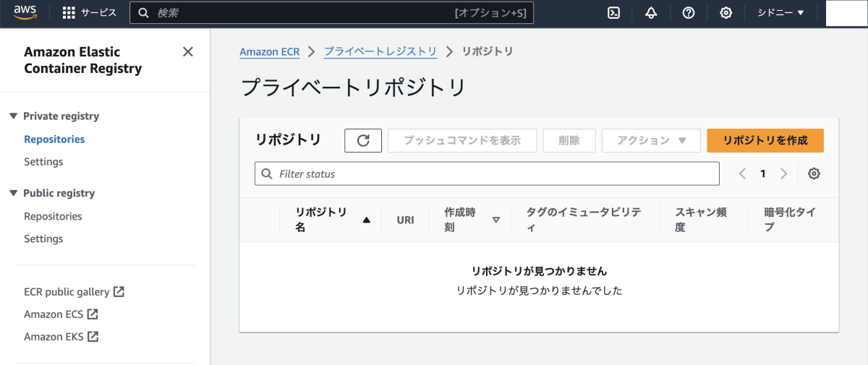Launch the CloudShell terminal icon
Image resolution: width=868 pixels, height=365 pixels.
pyautogui.click(x=613, y=13)
